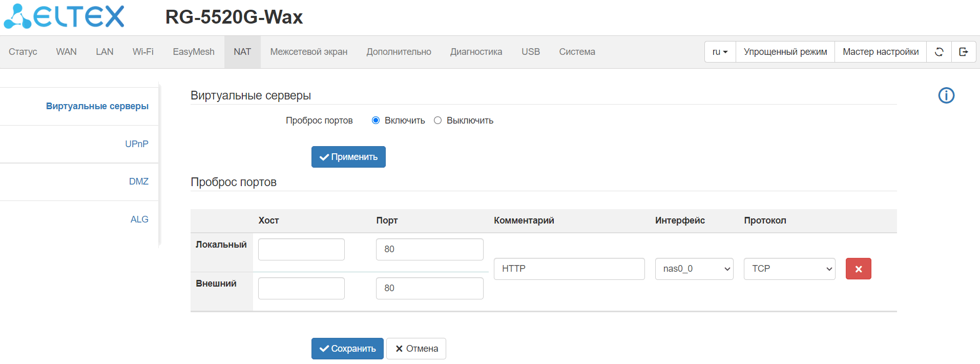980x364 pixels.
Task: Open the TCP protocol dropdown
Action: coord(789,269)
